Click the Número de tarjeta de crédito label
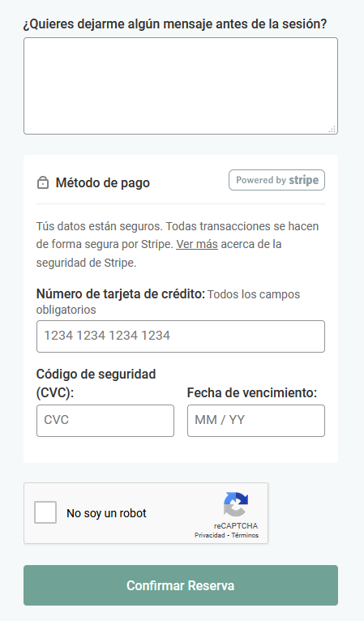The width and height of the screenshot is (364, 621). [121, 293]
